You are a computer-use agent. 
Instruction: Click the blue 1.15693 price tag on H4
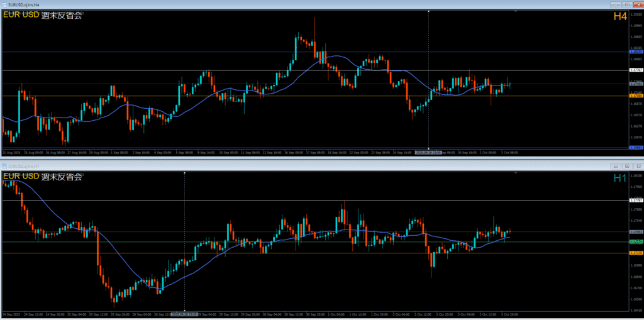[x=635, y=148]
